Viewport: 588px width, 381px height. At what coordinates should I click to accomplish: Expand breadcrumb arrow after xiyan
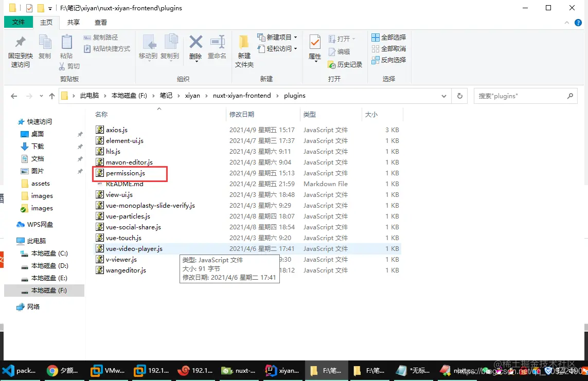pos(207,96)
